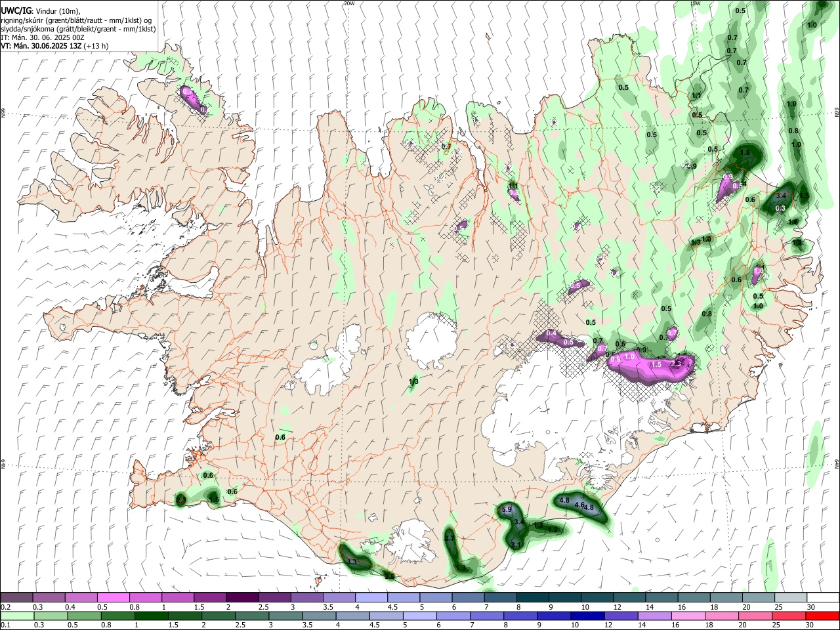
Task: Click the large pink snowfall patch labeled 1.5 and 2.3
Action: [x=650, y=366]
